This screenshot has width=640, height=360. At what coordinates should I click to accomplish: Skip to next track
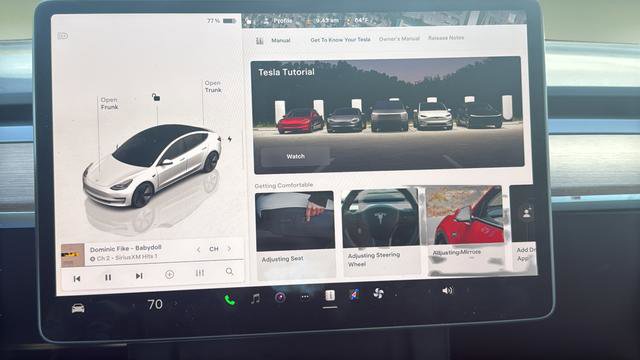click(139, 276)
